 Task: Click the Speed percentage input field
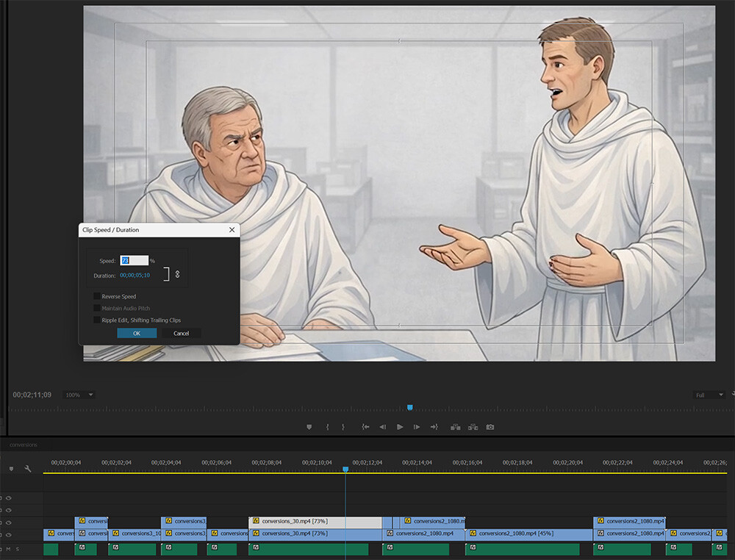click(134, 261)
